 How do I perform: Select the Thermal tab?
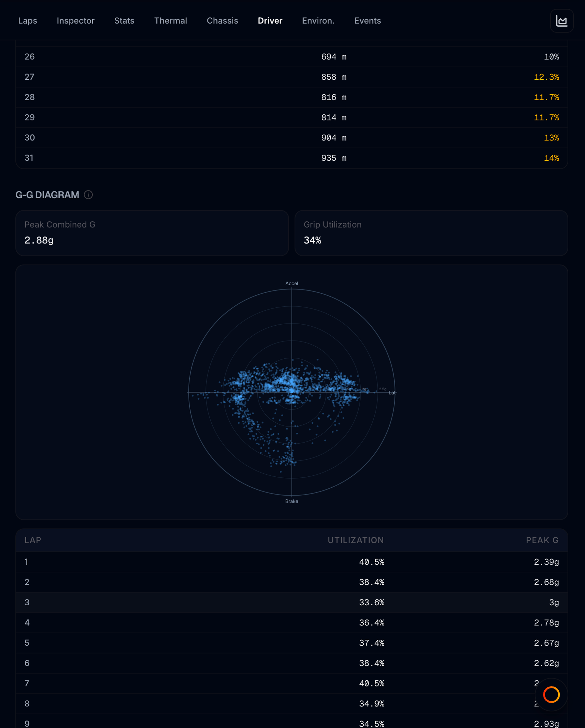170,20
